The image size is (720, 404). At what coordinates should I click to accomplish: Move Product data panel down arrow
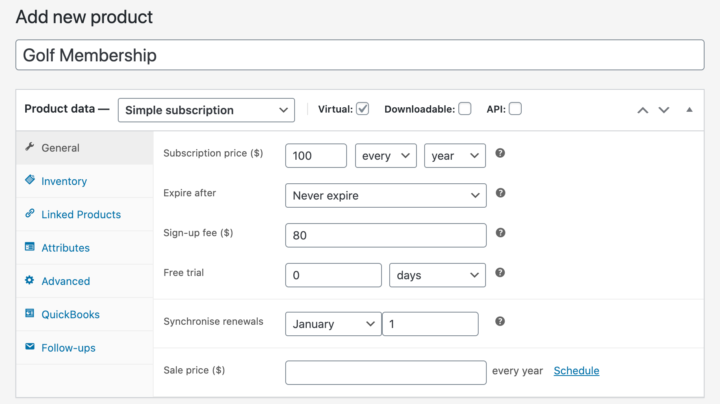pos(664,110)
